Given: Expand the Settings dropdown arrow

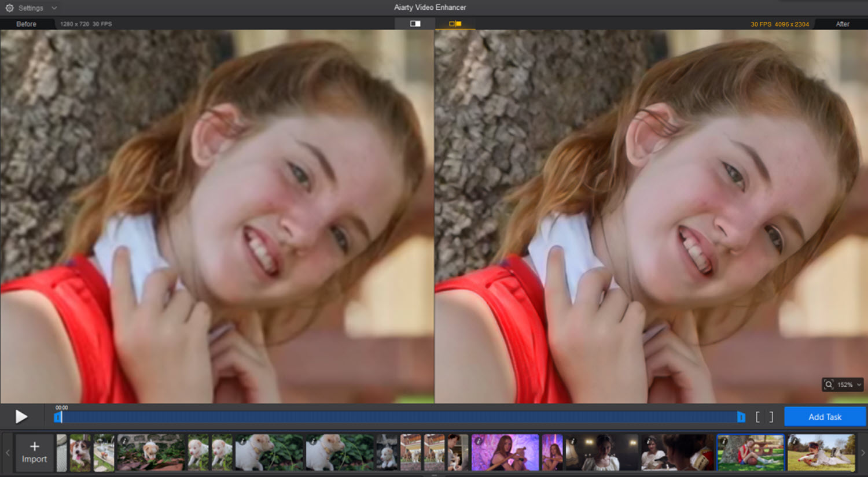Looking at the screenshot, I should pos(54,8).
